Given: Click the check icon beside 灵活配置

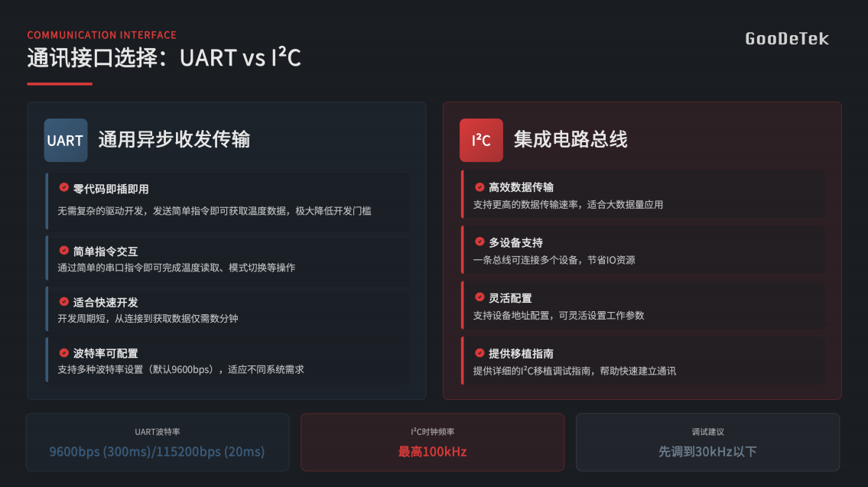Looking at the screenshot, I should [480, 297].
